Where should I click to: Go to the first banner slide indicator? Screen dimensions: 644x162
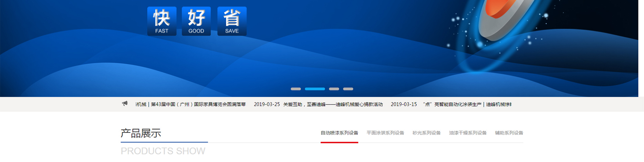point(295,89)
